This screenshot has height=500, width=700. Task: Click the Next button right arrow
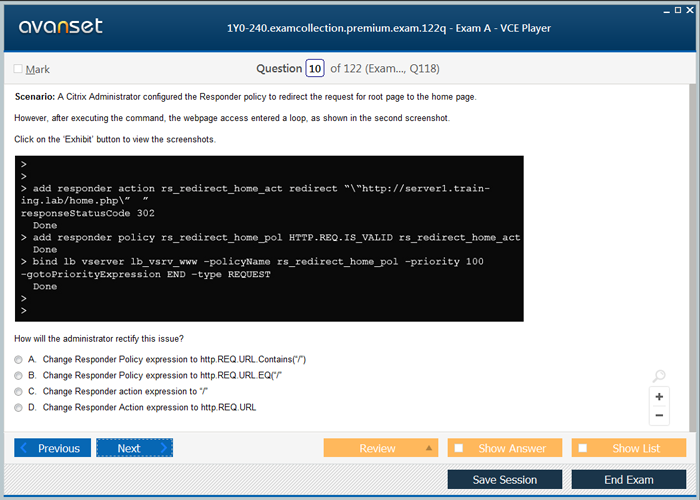[164, 448]
